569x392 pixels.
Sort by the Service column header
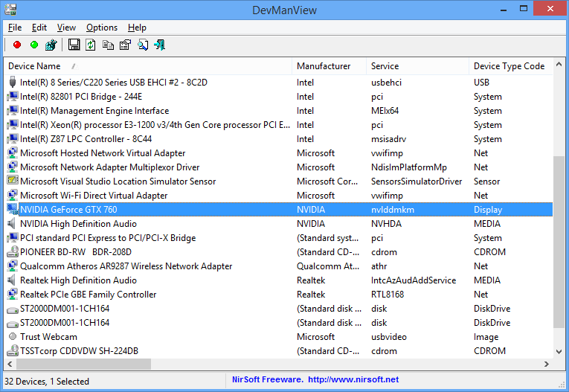[418, 66]
